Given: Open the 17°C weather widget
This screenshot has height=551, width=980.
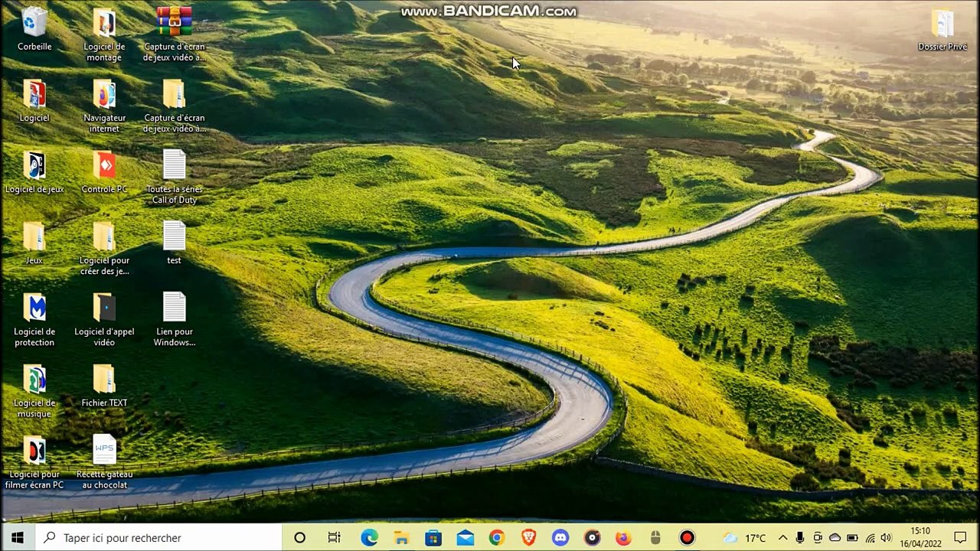Looking at the screenshot, I should point(745,538).
